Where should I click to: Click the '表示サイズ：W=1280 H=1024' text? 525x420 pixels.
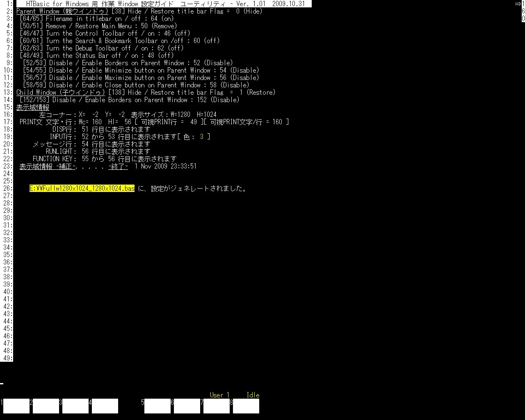174,114
